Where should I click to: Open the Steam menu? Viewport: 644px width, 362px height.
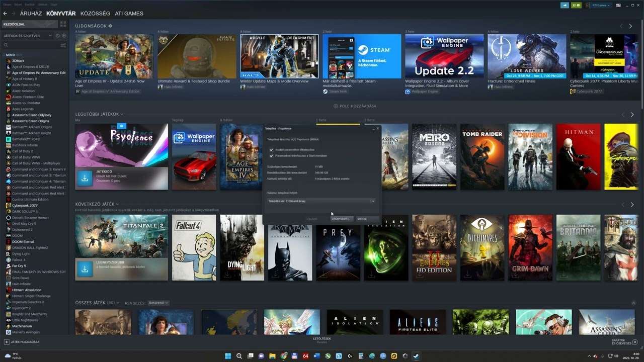tap(7, 4)
